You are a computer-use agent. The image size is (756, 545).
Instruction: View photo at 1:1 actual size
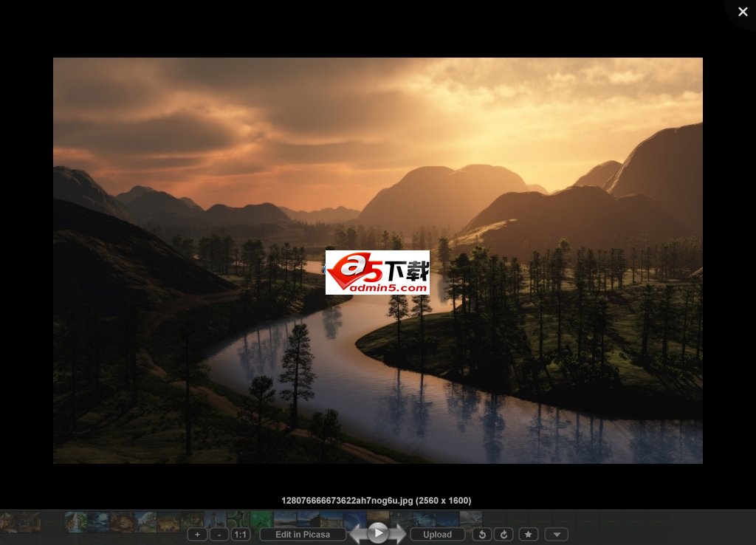coord(241,535)
